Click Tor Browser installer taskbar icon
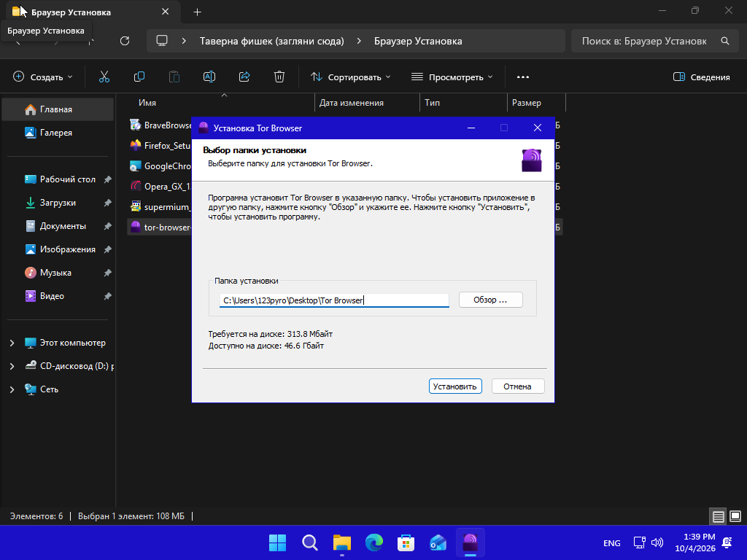The image size is (747, 560). click(471, 542)
